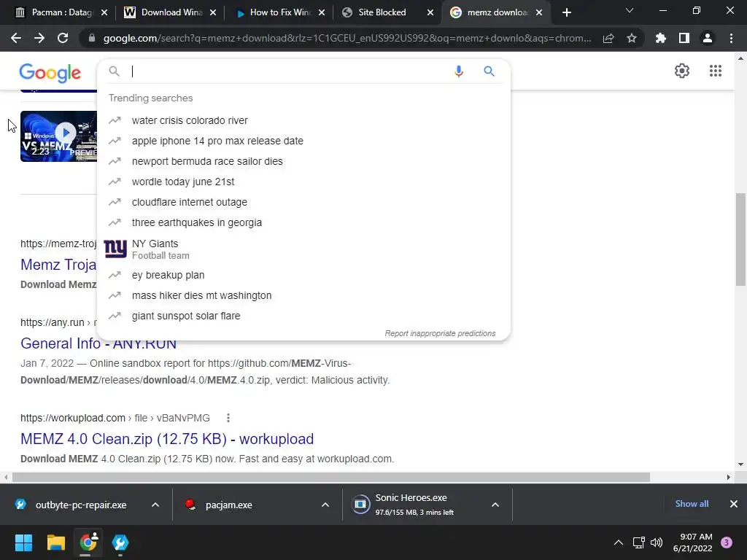Click the site lock icon in address bar
The width and height of the screenshot is (747, 560).
coord(92,38)
